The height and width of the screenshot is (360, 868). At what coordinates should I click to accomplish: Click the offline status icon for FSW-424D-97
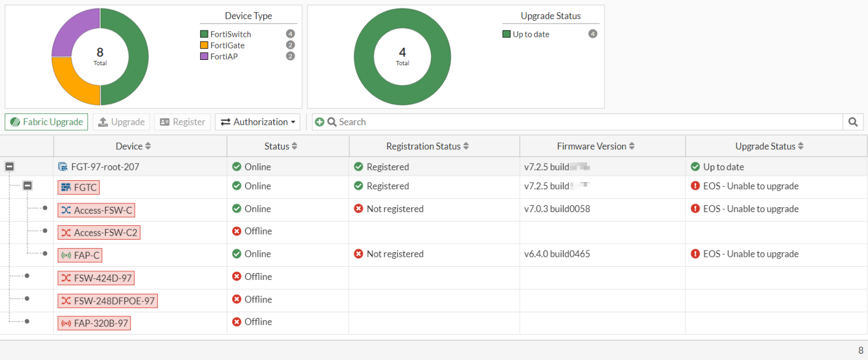click(x=236, y=276)
